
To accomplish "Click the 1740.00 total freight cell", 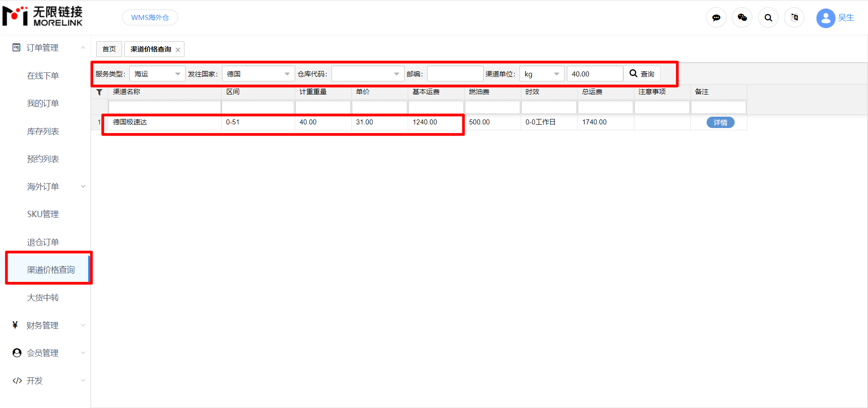I will coord(605,122).
